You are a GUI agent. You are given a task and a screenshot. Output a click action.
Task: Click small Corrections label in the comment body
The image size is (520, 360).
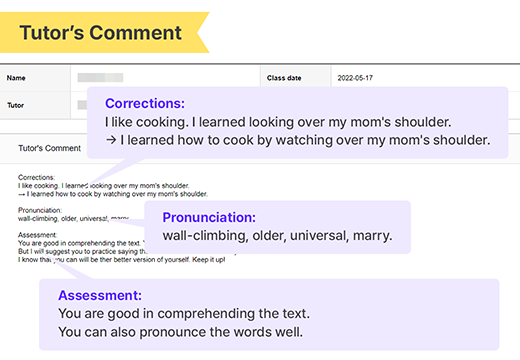pyautogui.click(x=36, y=177)
